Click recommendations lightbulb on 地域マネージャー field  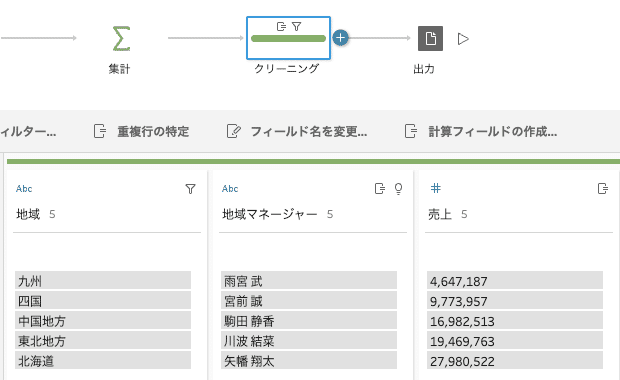(399, 189)
